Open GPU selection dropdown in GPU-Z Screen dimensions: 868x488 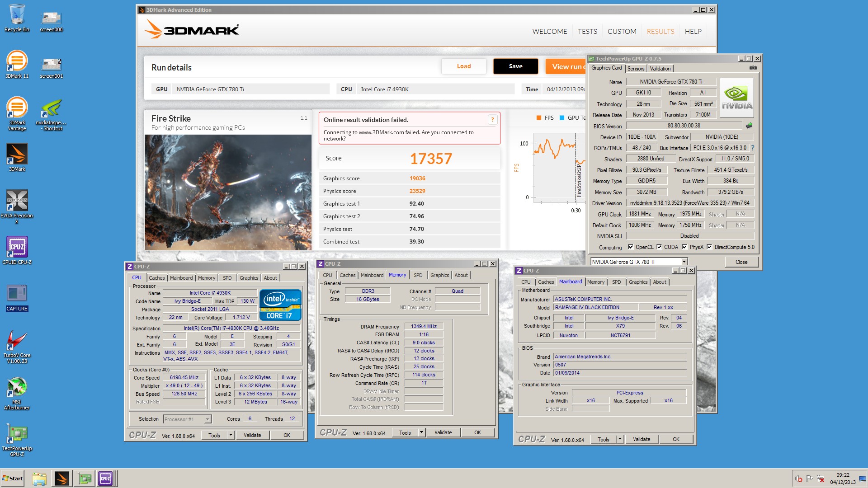[684, 262]
